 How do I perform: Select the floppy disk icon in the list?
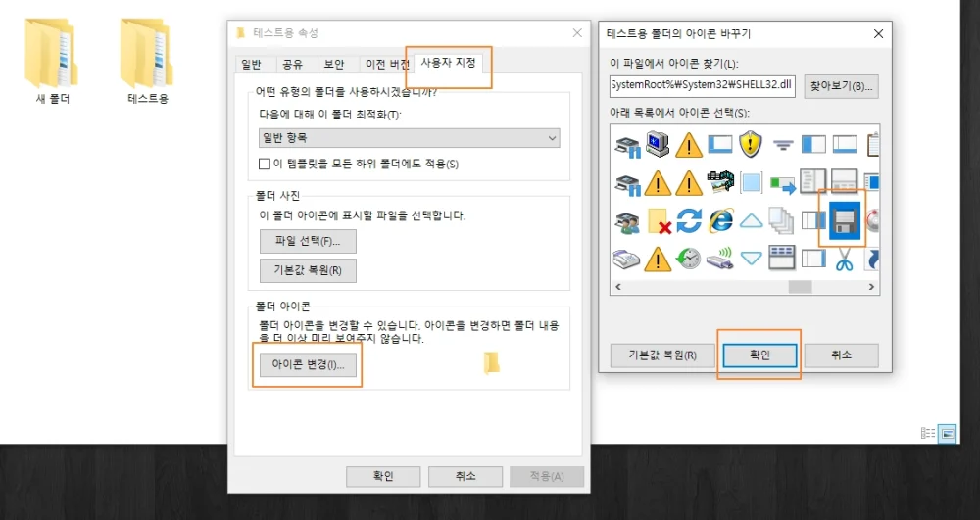[845, 220]
